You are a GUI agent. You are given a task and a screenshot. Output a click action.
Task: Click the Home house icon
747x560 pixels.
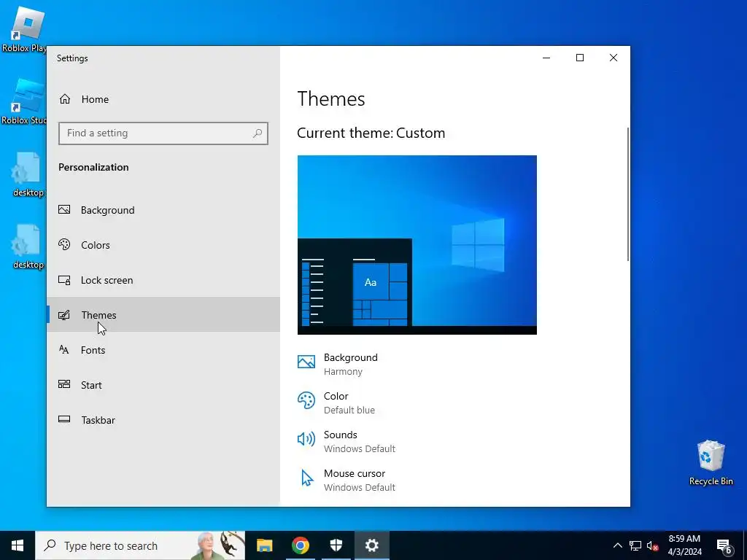click(x=65, y=99)
